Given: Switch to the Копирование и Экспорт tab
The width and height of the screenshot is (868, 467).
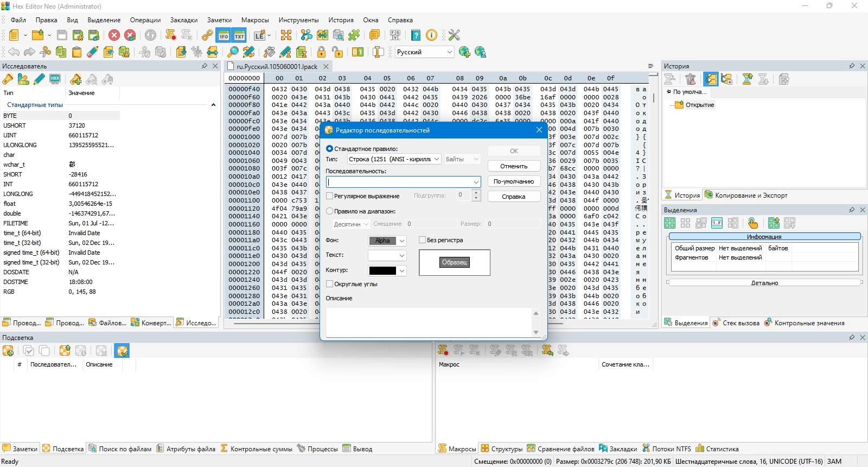Looking at the screenshot, I should click(746, 195).
